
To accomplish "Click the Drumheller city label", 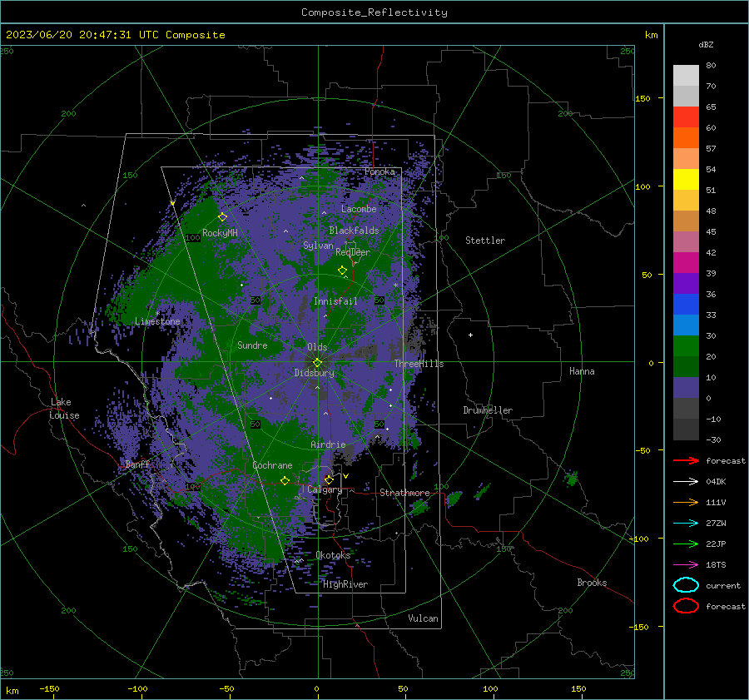I will click(x=488, y=410).
